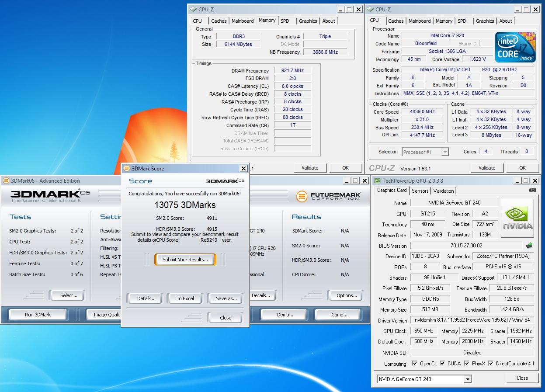Switch to the Validation tab in GPU-Z
The height and width of the screenshot is (392, 545).
tap(444, 191)
